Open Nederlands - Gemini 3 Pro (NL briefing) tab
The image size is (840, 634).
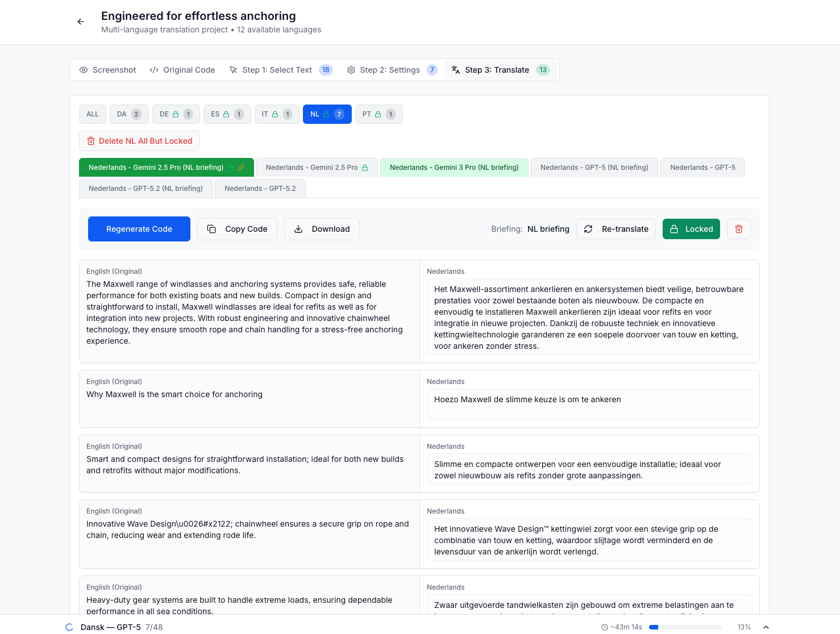(x=454, y=168)
